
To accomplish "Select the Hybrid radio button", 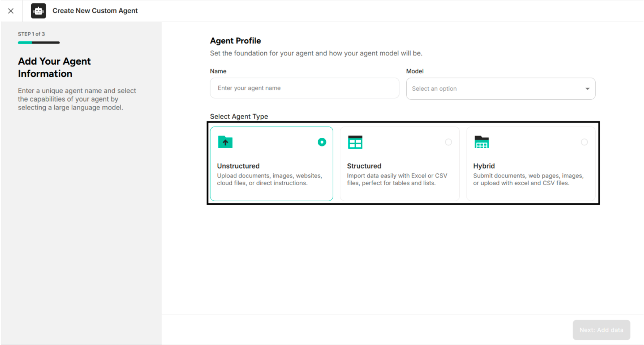I will pyautogui.click(x=584, y=142).
